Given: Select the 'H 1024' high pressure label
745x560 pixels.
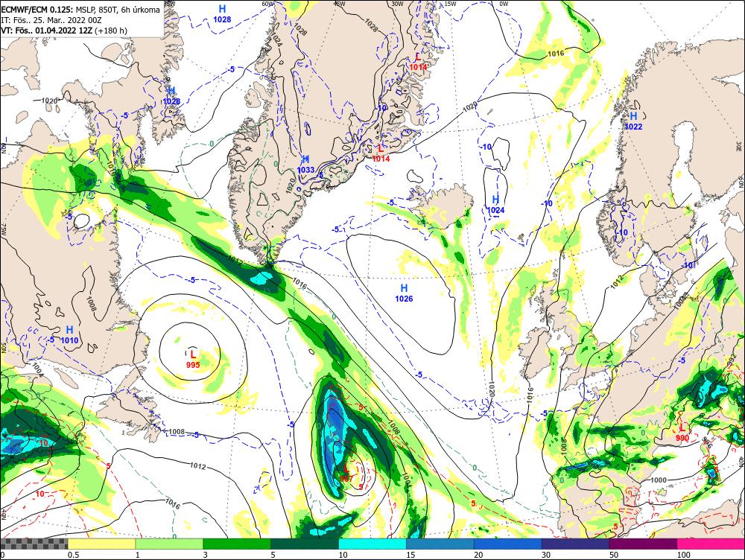Looking at the screenshot, I should [x=495, y=204].
